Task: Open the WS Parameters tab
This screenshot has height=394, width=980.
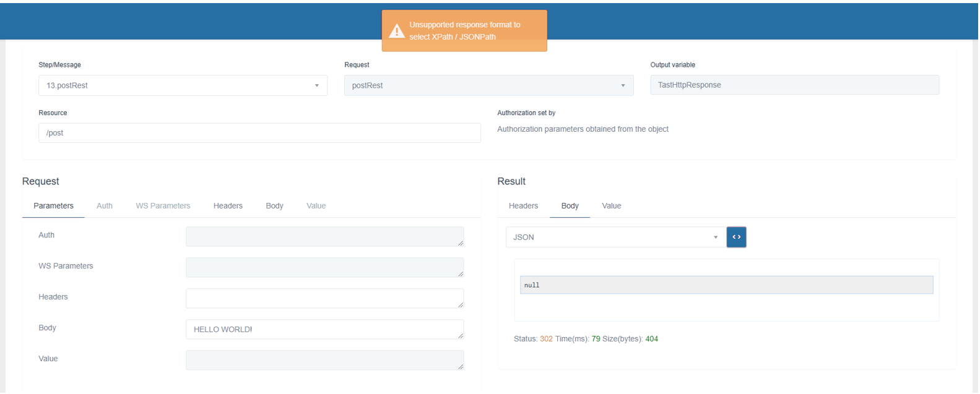Action: pos(163,206)
